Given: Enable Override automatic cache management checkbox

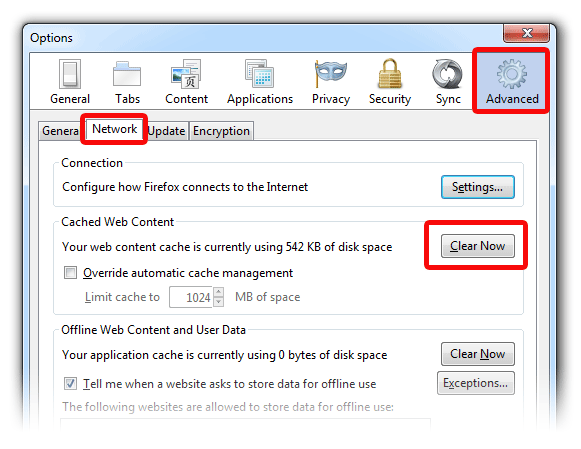Looking at the screenshot, I should [x=70, y=273].
